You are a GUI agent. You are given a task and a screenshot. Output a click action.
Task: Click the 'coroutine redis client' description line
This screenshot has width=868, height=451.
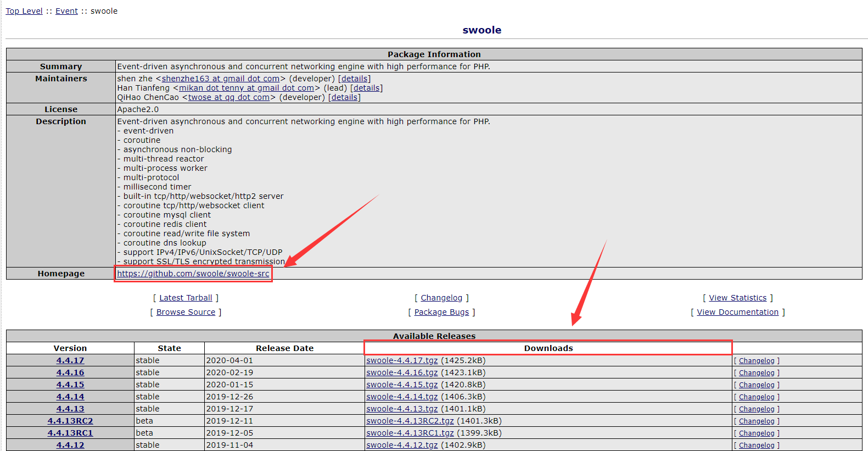[162, 224]
